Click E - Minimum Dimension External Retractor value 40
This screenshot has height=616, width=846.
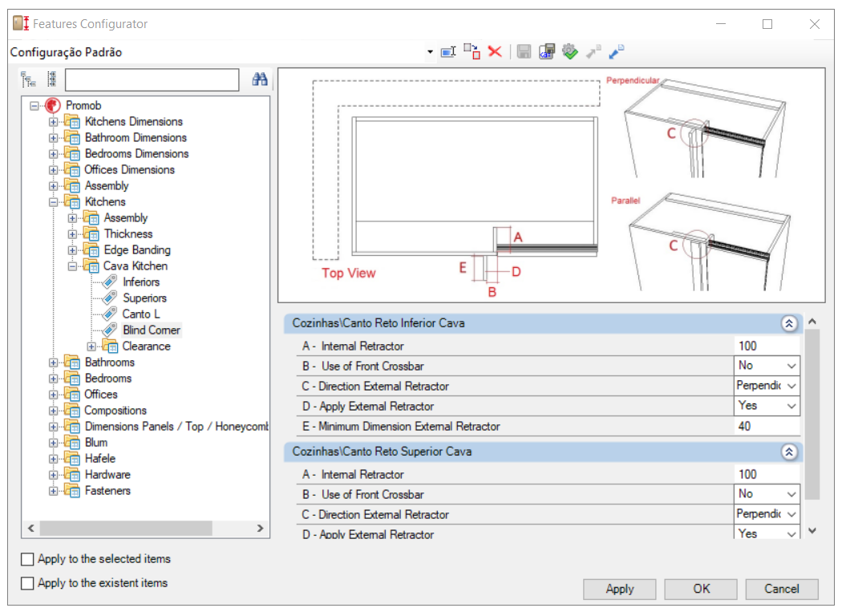pos(767,427)
